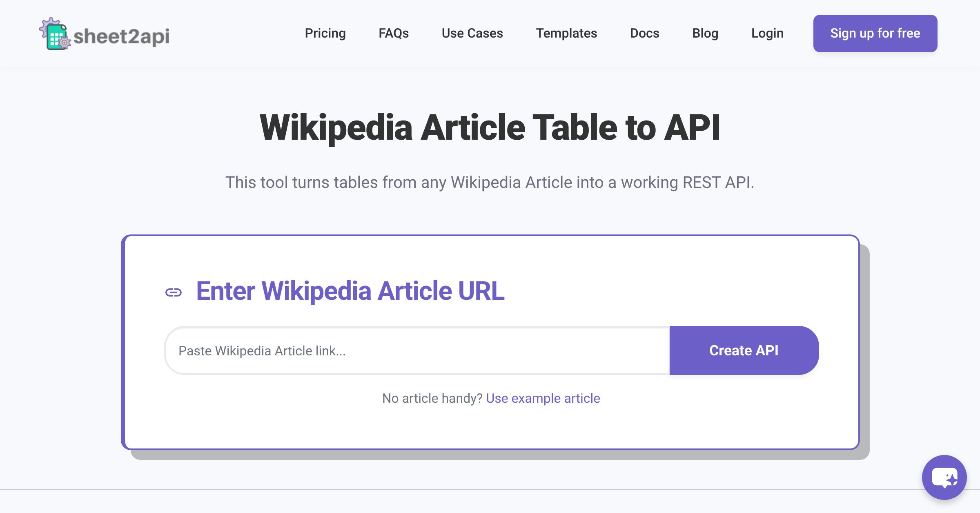
Task: Click Use example article link
Action: [543, 398]
